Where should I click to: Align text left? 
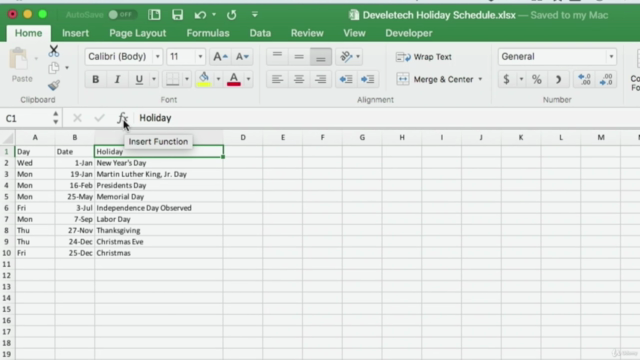point(277,79)
